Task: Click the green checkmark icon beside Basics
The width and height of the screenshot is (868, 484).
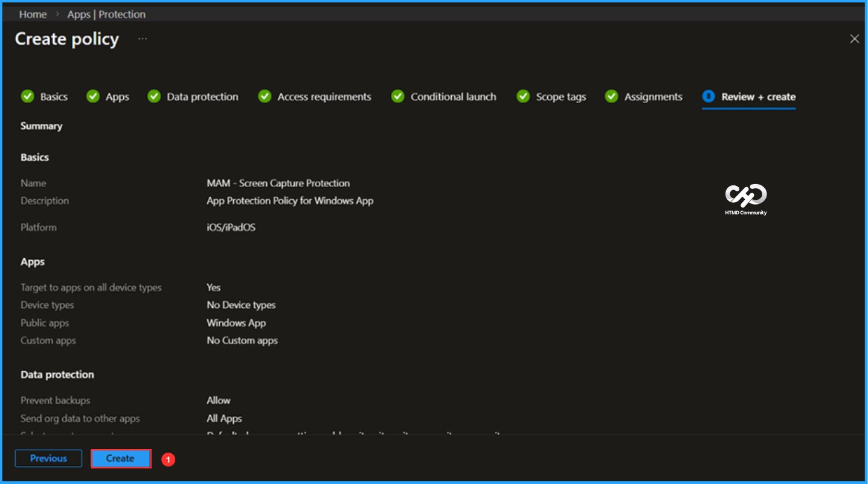Action: point(27,97)
